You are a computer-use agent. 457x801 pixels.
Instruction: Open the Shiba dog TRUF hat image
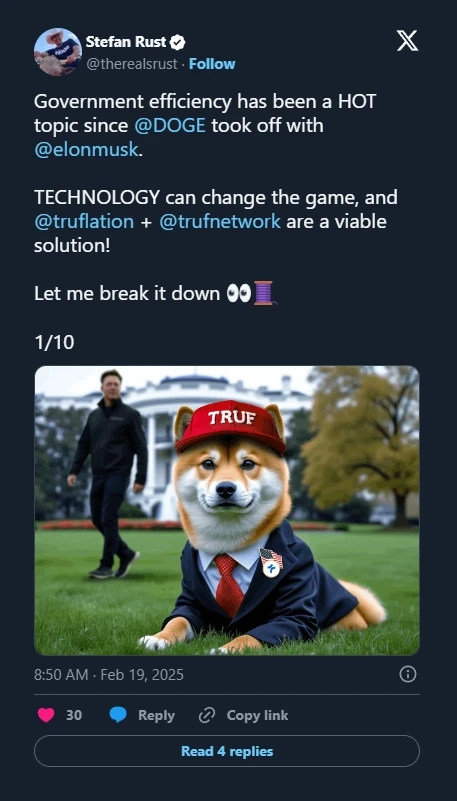227,510
